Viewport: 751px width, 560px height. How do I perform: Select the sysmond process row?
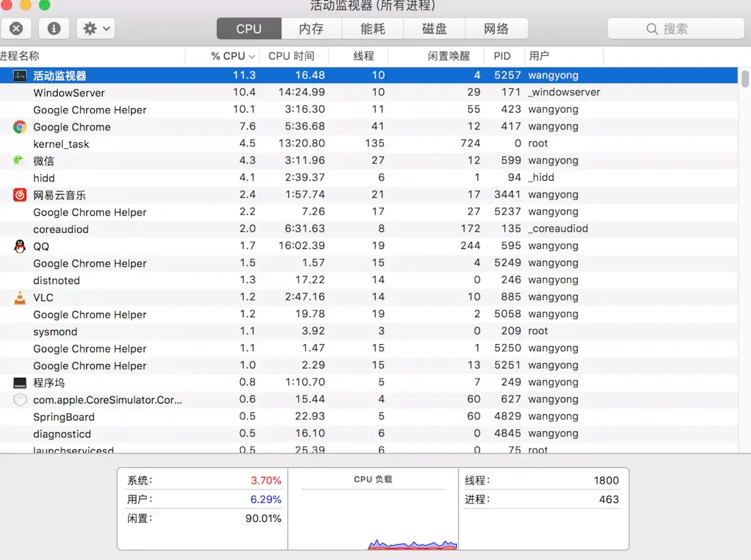(x=369, y=332)
